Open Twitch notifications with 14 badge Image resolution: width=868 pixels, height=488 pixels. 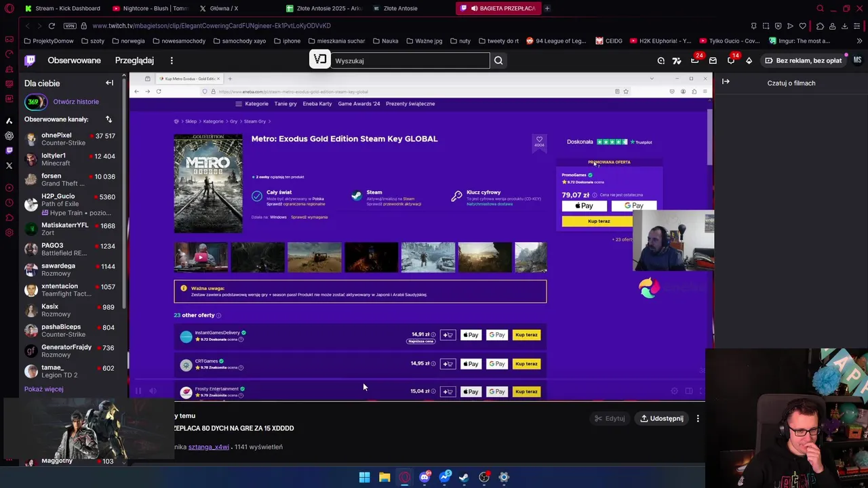[x=731, y=60]
